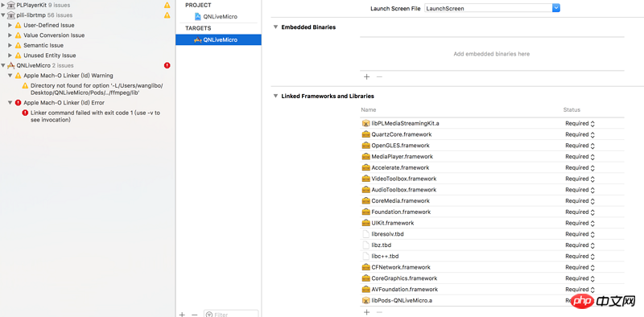This screenshot has height=317, width=644.
Task: Click the QNLiveMicro red error badge
Action: tap(167, 65)
